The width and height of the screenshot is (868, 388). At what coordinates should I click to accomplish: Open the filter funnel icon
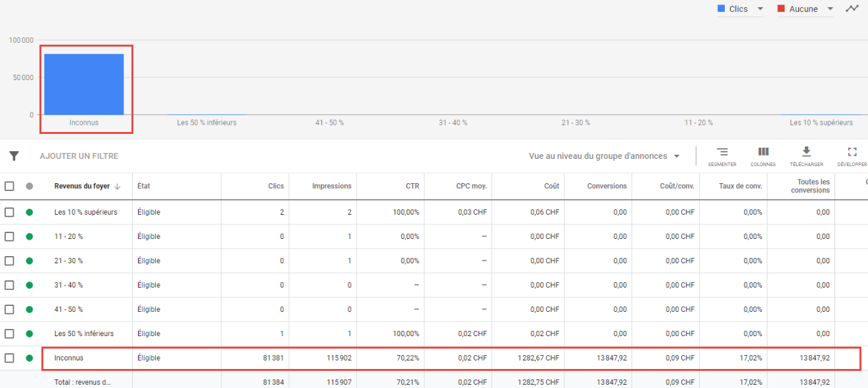[13, 156]
